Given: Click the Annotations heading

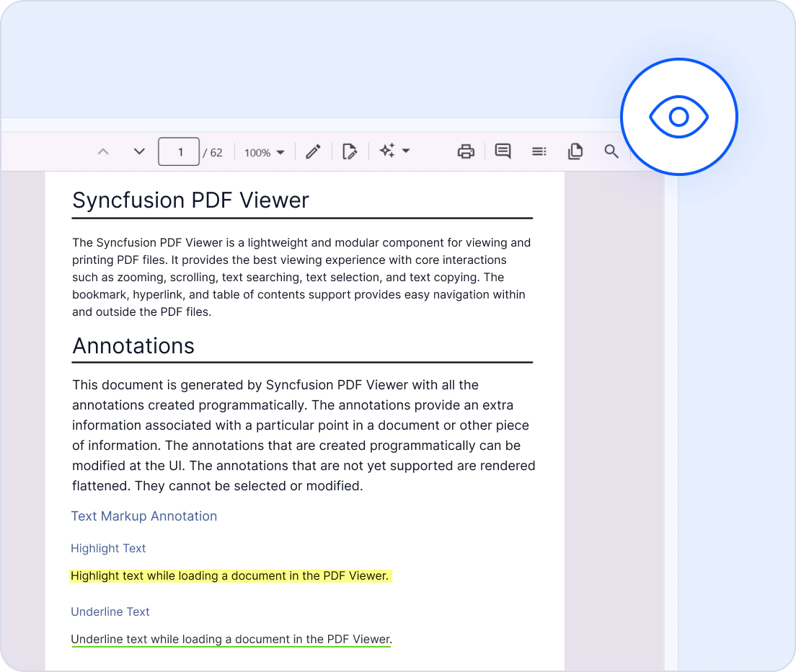Looking at the screenshot, I should pos(133,346).
